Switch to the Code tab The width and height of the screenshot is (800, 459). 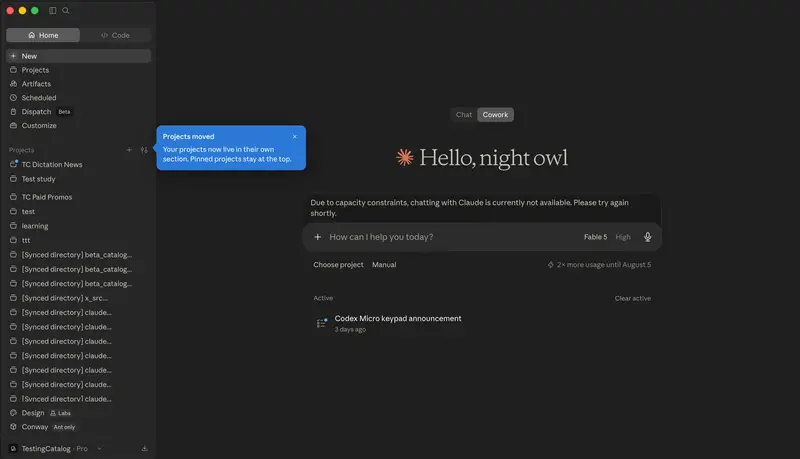[115, 35]
